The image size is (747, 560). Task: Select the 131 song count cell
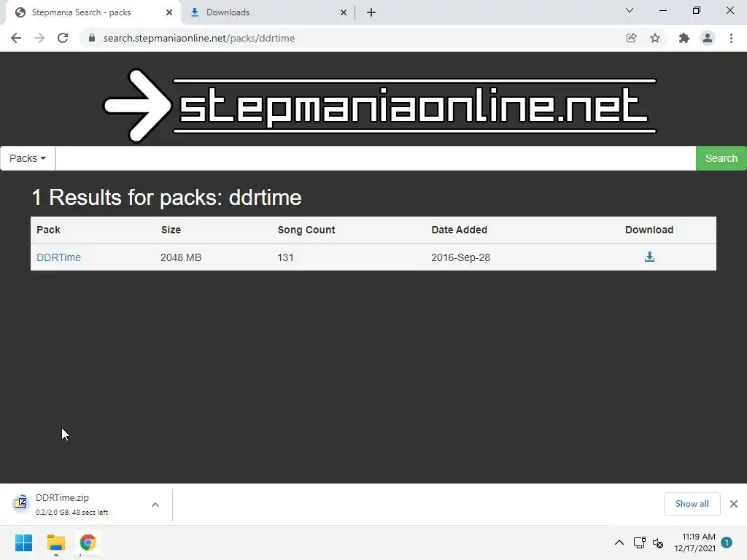[x=285, y=257]
